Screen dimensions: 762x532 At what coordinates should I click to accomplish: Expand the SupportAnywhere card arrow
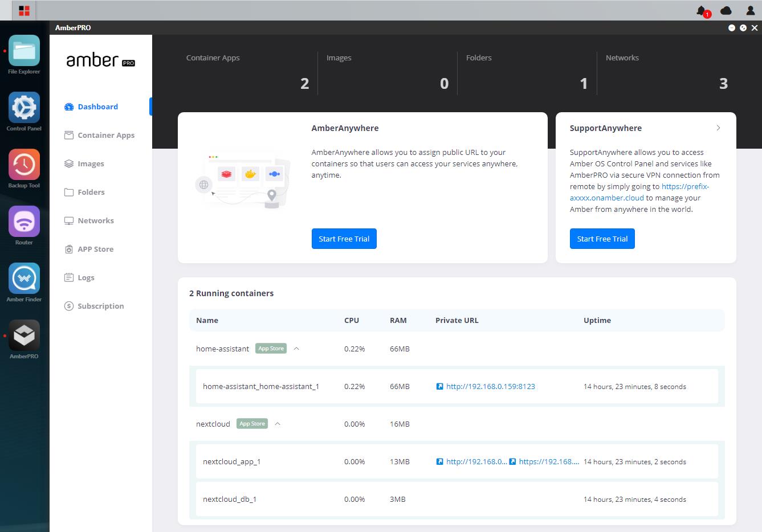coord(718,128)
